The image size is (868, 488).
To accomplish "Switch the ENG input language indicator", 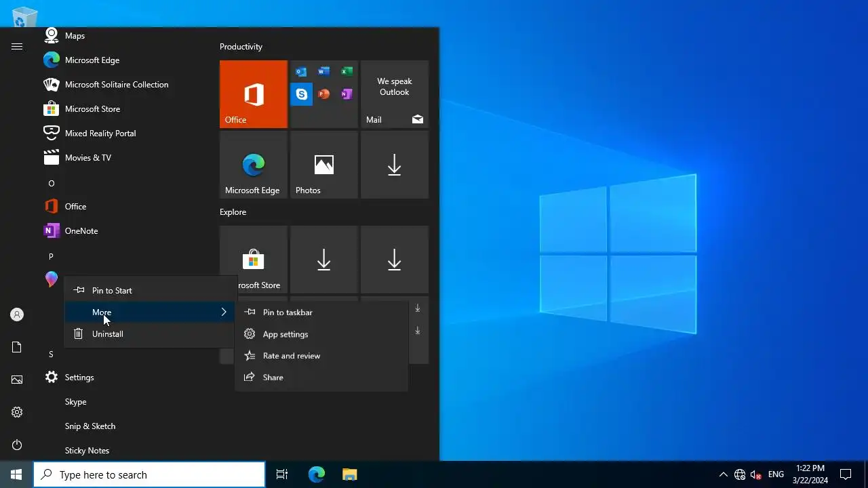I will [x=776, y=474].
